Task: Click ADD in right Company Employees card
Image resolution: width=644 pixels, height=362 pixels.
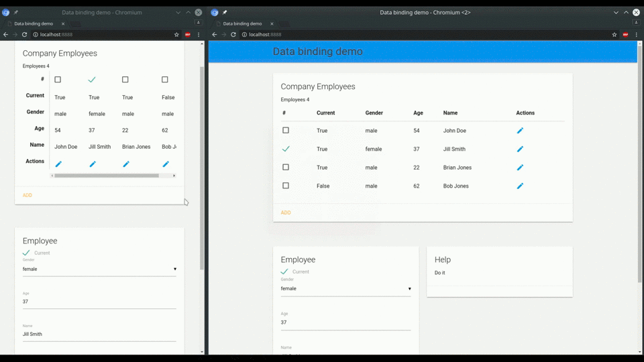Action: coord(286,213)
